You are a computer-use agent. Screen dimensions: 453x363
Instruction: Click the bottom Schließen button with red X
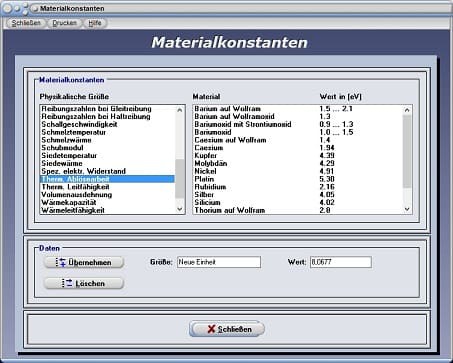[x=227, y=329]
